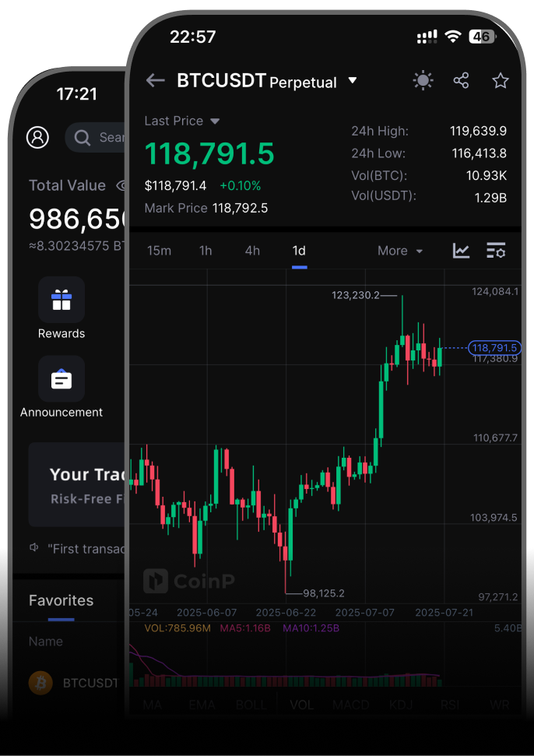Expand the More timeframes dropdown
The height and width of the screenshot is (756, 534).
pos(400,251)
